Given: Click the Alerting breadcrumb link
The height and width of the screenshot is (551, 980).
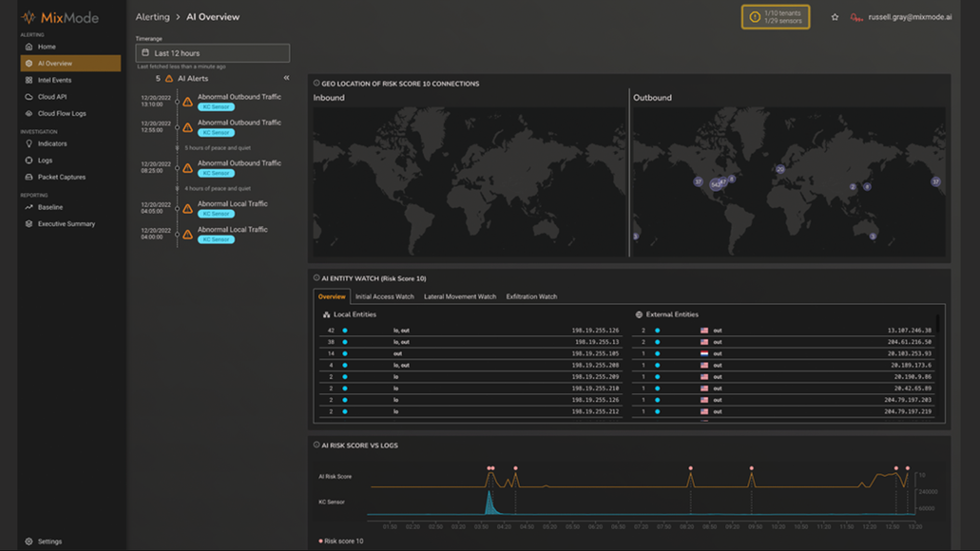Looking at the screenshot, I should pos(152,17).
